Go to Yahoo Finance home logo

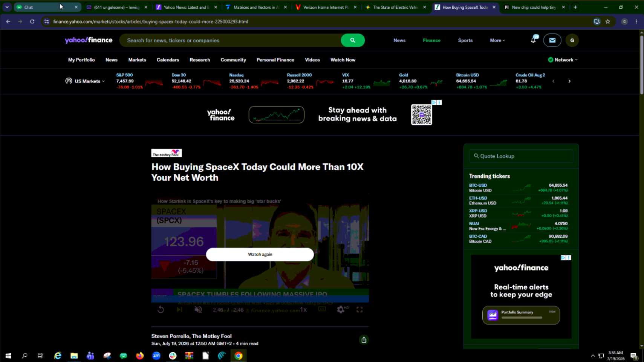click(x=89, y=40)
